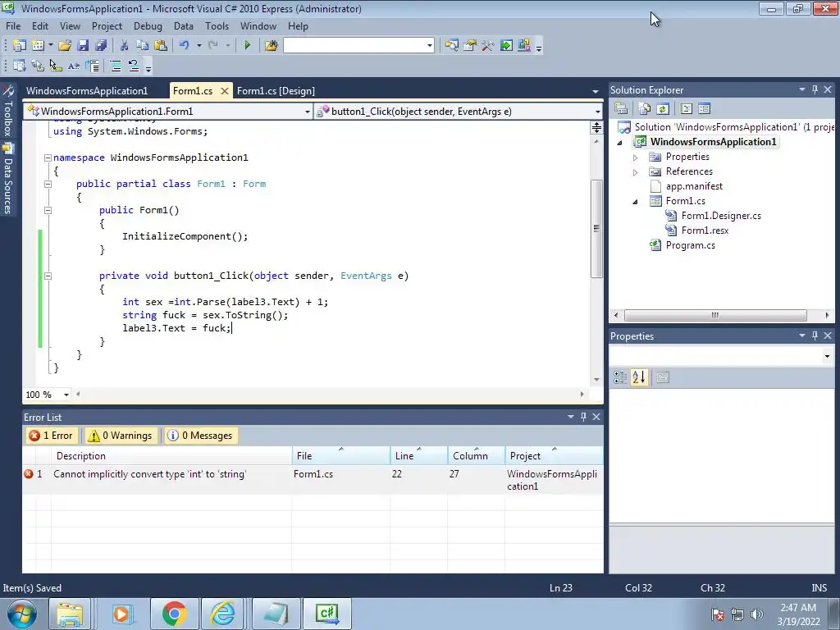Toggle the 0 Messages filter button

click(201, 436)
